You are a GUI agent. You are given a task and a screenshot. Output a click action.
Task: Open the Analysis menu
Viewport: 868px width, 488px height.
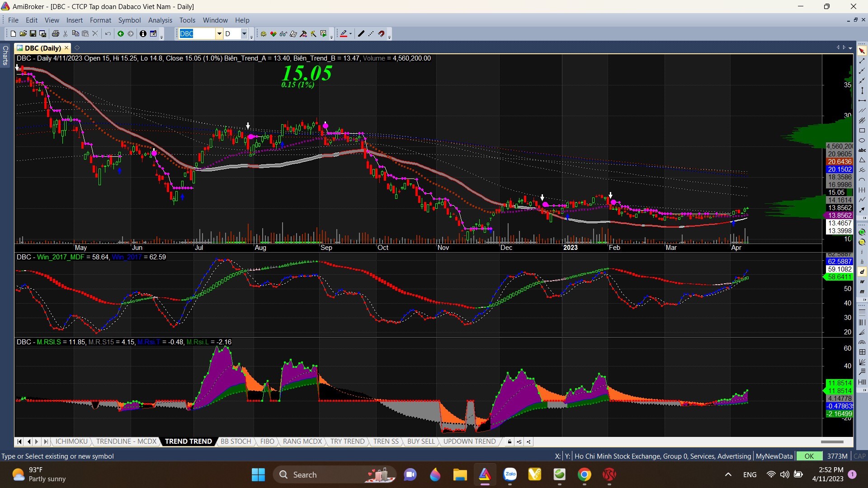pos(160,20)
